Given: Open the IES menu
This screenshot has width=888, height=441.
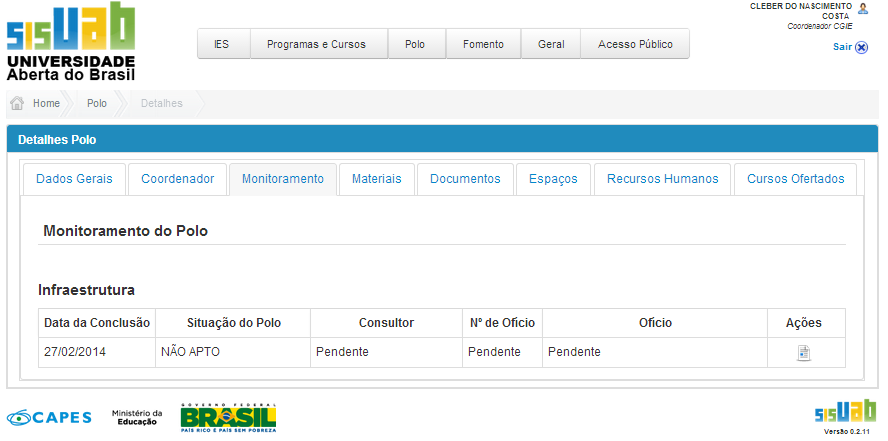Looking at the screenshot, I should [221, 44].
